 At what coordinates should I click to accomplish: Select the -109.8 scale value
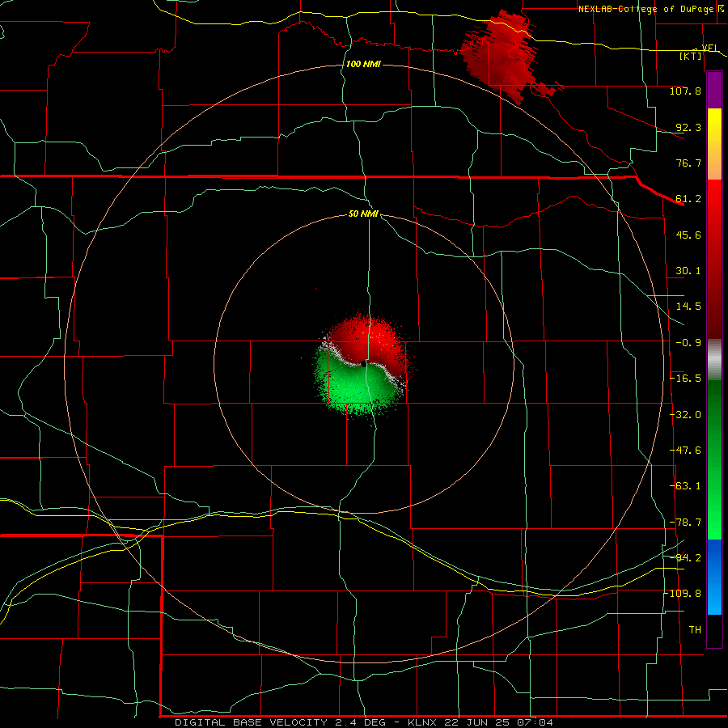point(684,594)
